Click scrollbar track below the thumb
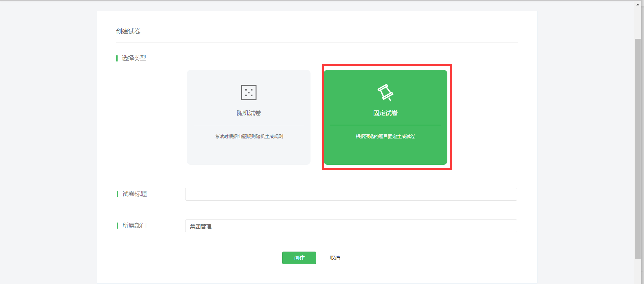 pyautogui.click(x=638, y=272)
